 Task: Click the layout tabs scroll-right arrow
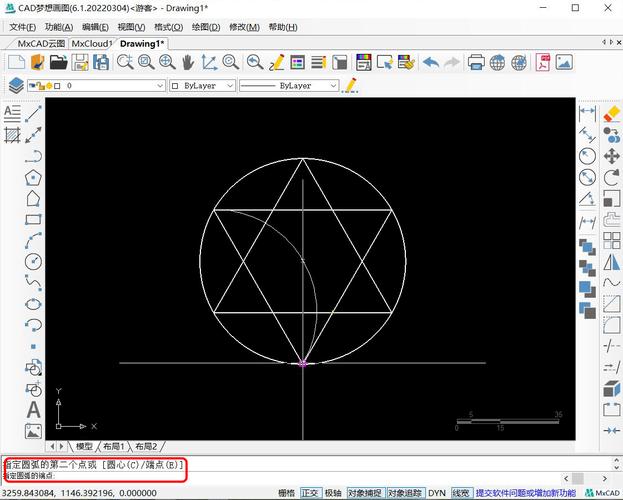pyautogui.click(x=62, y=446)
